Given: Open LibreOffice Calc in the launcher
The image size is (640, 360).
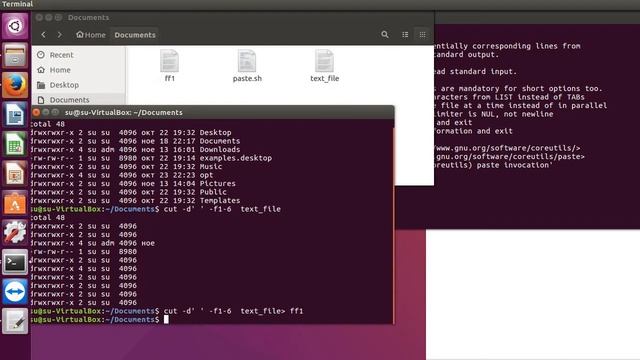Looking at the screenshot, I should (x=15, y=144).
